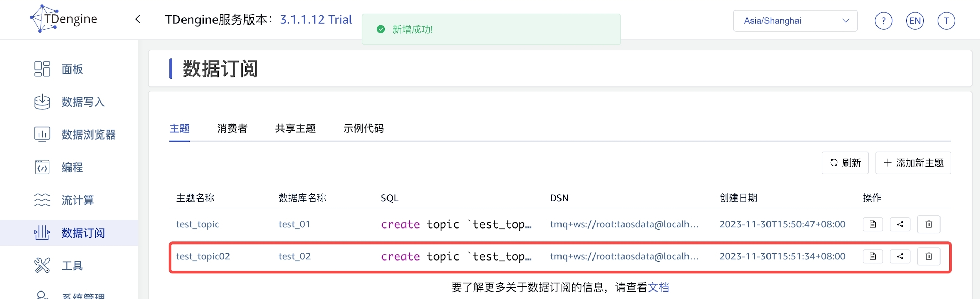Collapse the sidebar with the back chevron
The image size is (980, 299).
pyautogui.click(x=138, y=19)
